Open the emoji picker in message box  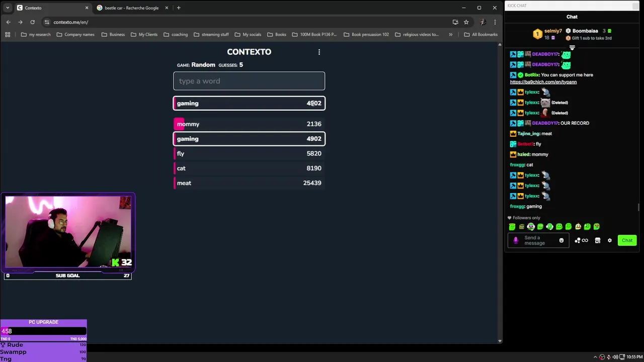[x=561, y=240]
